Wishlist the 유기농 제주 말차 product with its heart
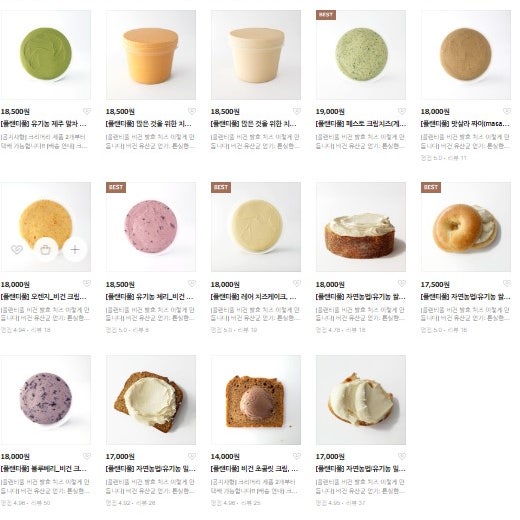 point(87,111)
